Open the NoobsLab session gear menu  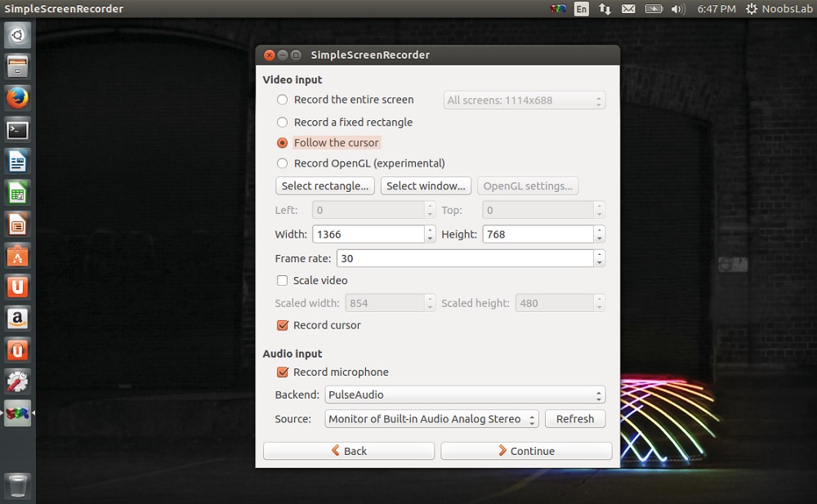coord(779,9)
